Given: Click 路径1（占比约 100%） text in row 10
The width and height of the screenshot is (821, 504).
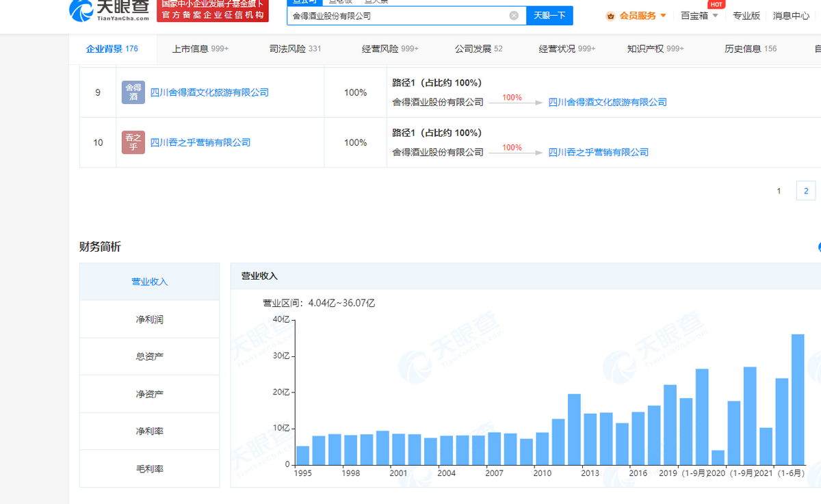Looking at the screenshot, I should (x=437, y=133).
